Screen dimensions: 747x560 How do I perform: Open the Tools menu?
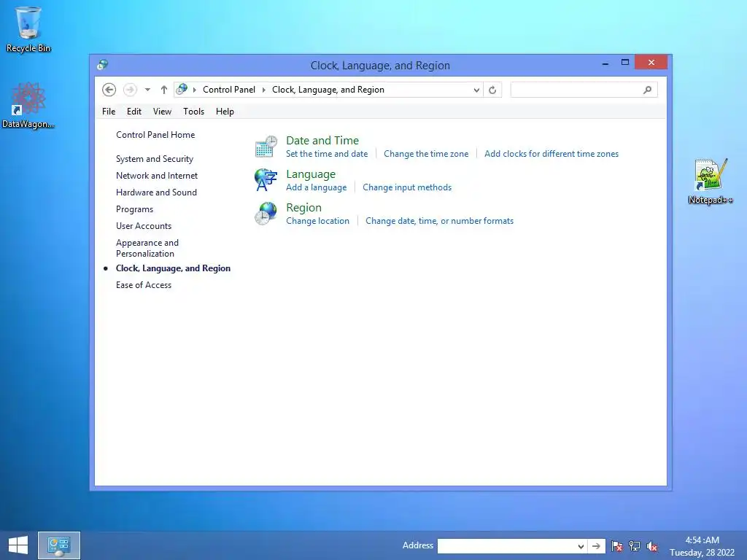point(193,112)
